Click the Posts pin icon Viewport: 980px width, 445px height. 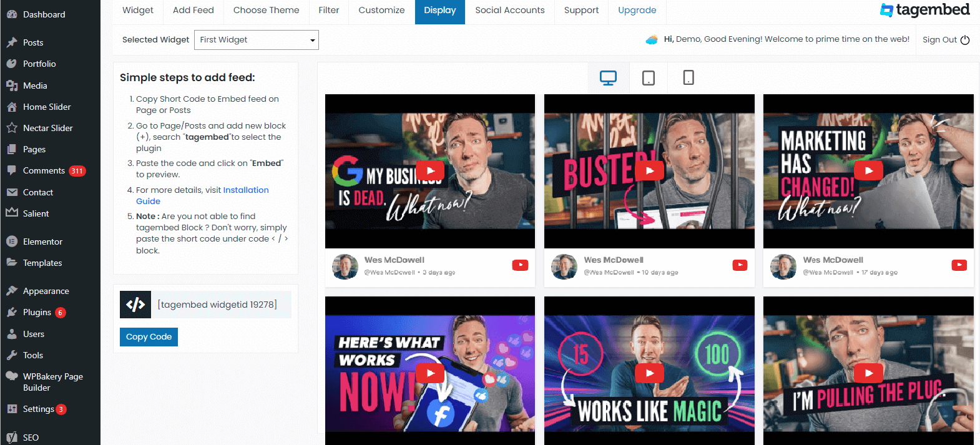tap(12, 42)
